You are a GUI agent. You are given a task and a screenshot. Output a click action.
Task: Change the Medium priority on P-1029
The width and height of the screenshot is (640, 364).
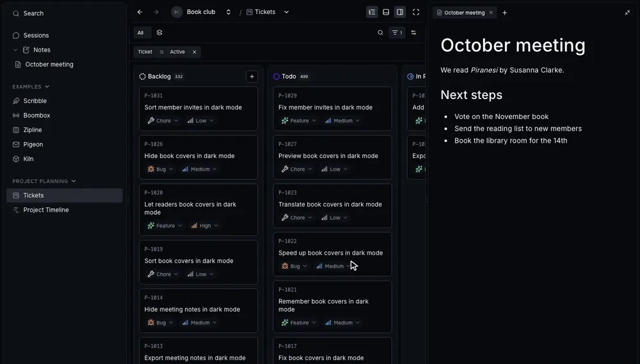[x=342, y=121]
